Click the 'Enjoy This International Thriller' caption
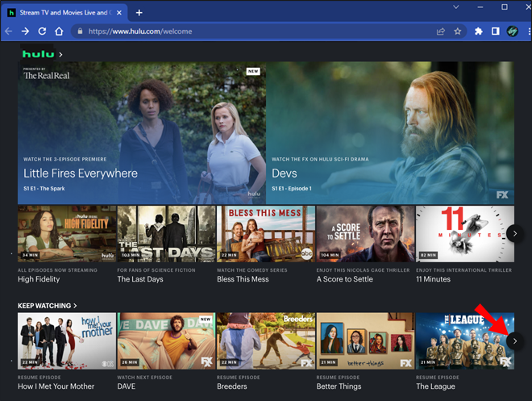Image resolution: width=532 pixels, height=401 pixels. 463,270
